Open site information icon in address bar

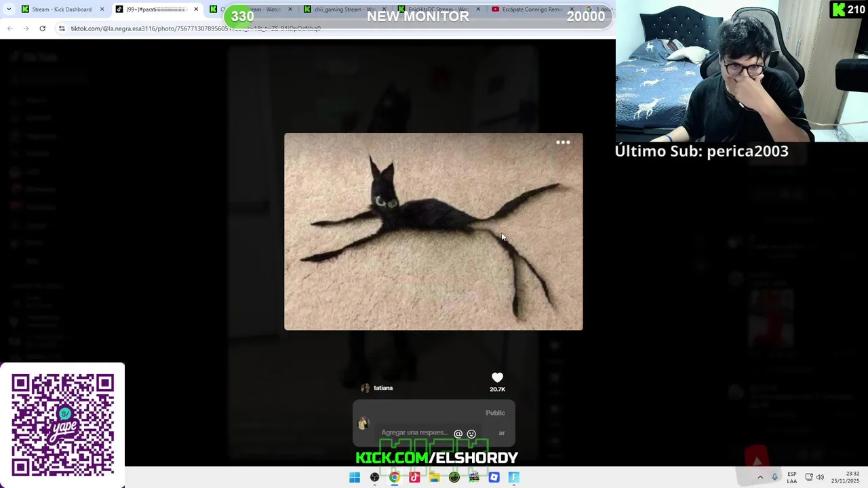pyautogui.click(x=62, y=28)
